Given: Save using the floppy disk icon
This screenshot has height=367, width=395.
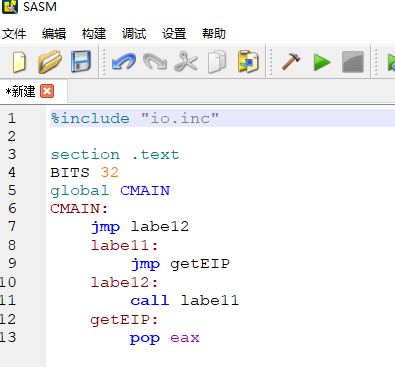Looking at the screenshot, I should click(81, 62).
